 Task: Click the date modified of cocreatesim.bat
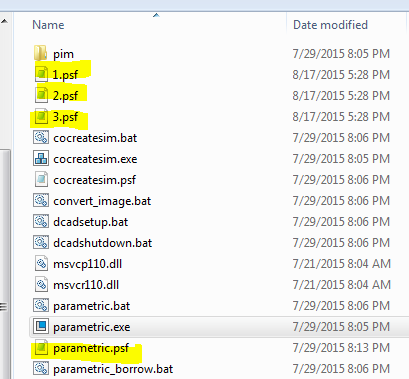[341, 138]
